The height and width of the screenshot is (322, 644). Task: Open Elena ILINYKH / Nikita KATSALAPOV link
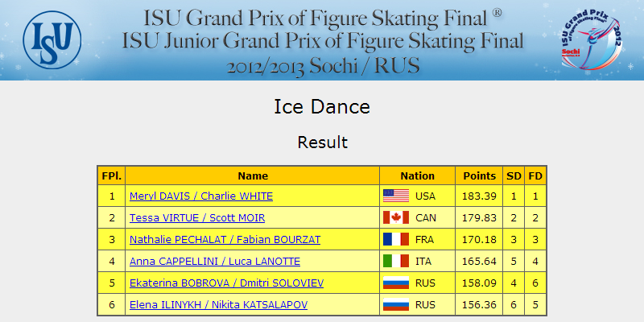[x=218, y=305]
